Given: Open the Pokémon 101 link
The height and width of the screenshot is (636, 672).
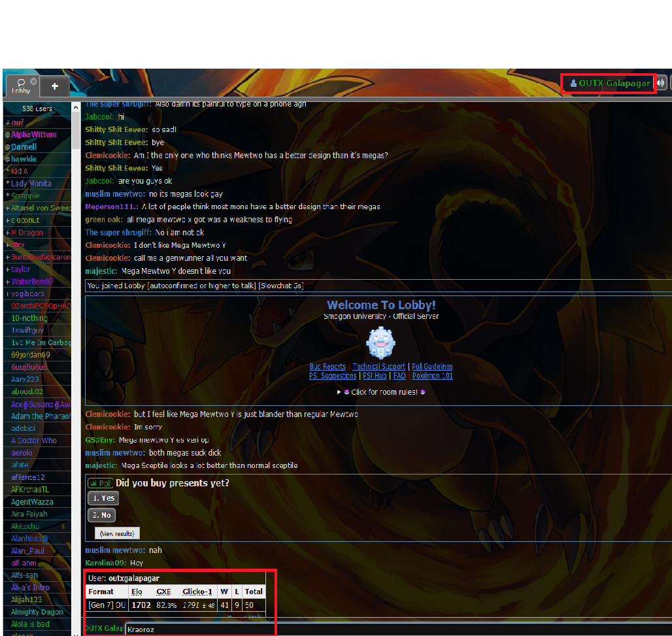Looking at the screenshot, I should coord(432,376).
